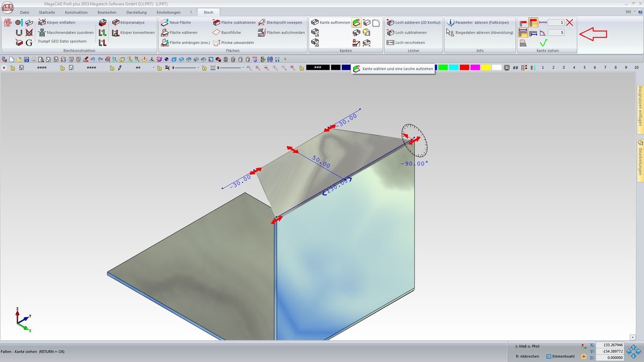644x362 pixels.
Task: Choose Loch addieren (2D Kontur)
Action: coord(413,23)
